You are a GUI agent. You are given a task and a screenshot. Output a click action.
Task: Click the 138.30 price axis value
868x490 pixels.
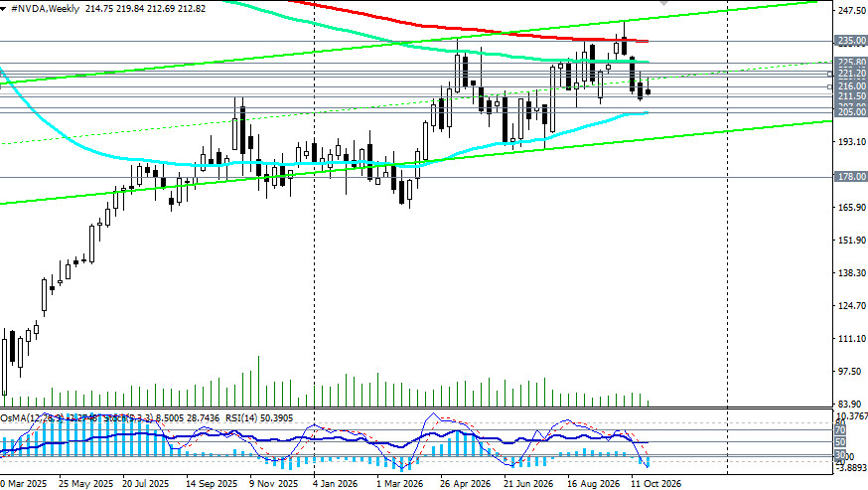coord(852,272)
